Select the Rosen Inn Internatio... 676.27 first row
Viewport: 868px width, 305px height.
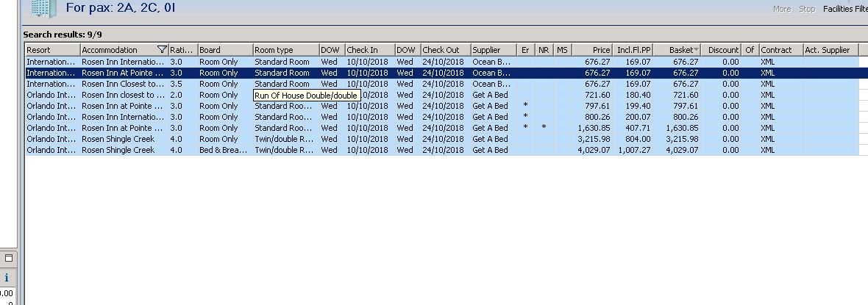click(x=442, y=62)
